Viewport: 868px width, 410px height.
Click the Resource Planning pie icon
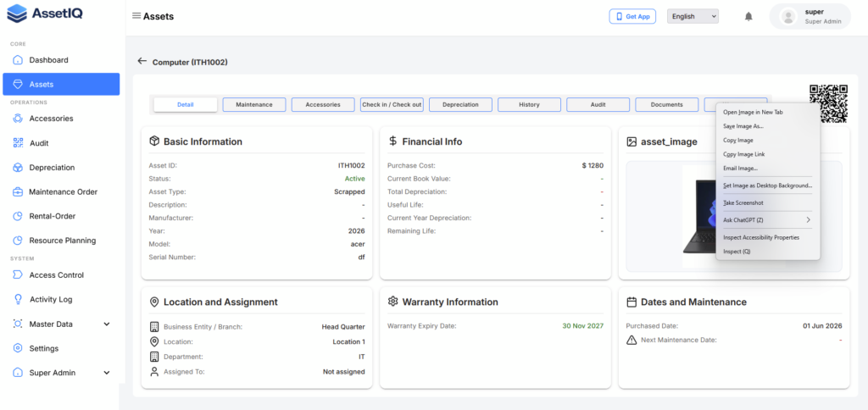tap(18, 240)
